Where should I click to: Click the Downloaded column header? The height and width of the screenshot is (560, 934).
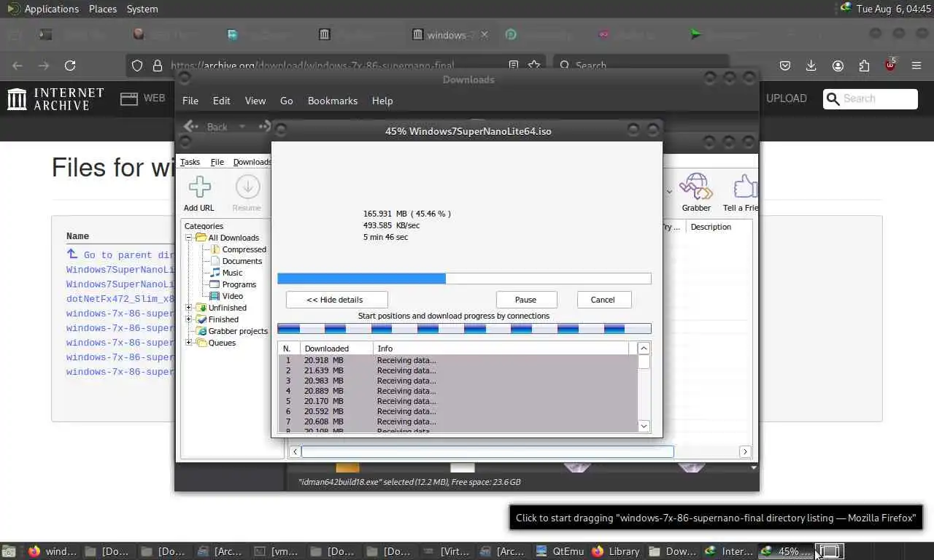click(x=336, y=349)
